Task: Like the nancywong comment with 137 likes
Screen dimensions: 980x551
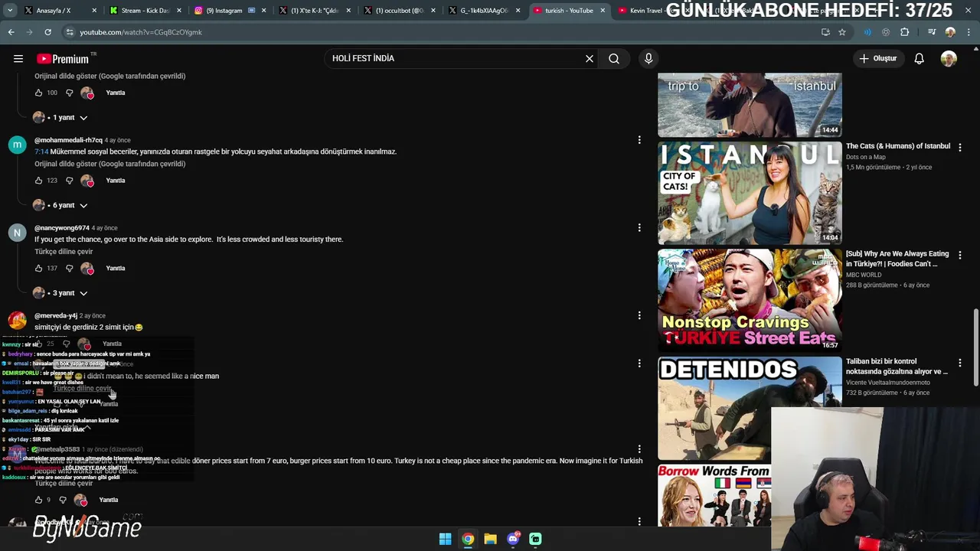Action: coord(38,269)
